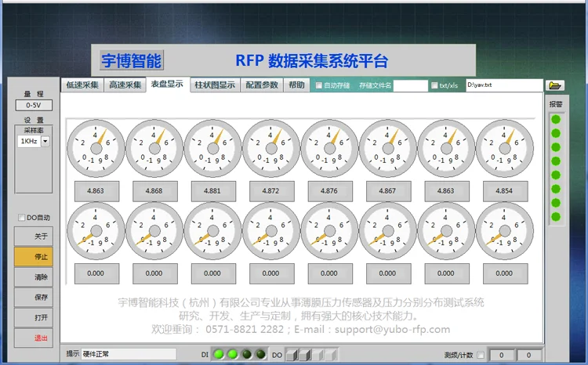Open the 配置参数 tab

(x=262, y=85)
